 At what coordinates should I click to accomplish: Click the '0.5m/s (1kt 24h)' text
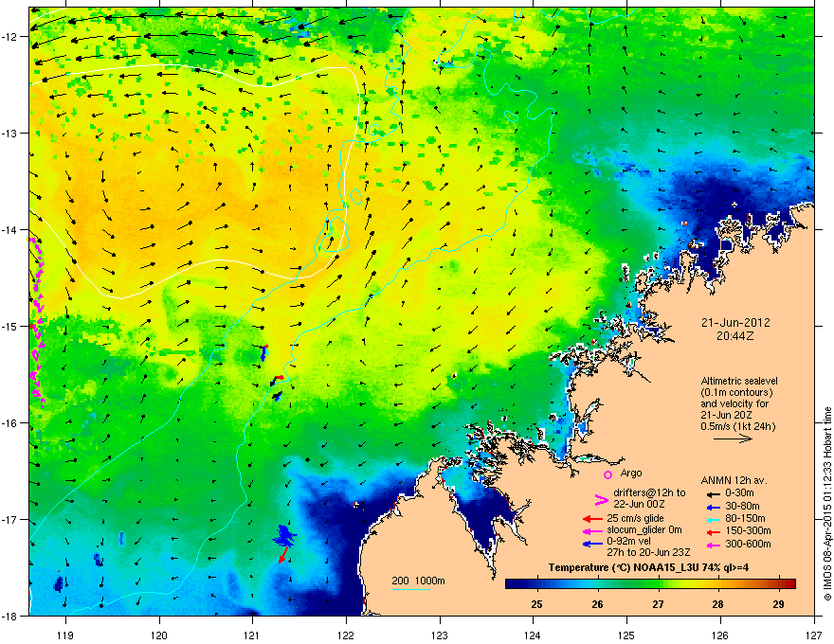pos(737,426)
